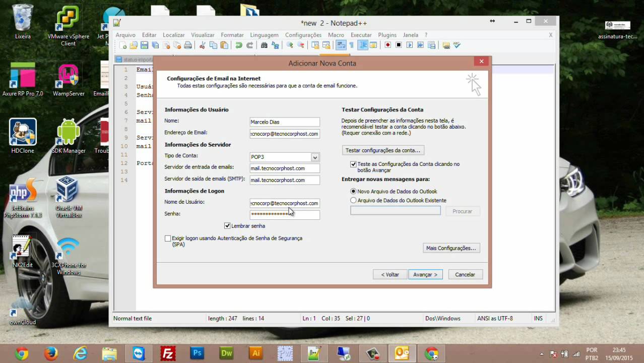Screen dimensions: 644x363
Task: Click the Open file icon in Notepad++ toolbar
Action: pos(133,45)
